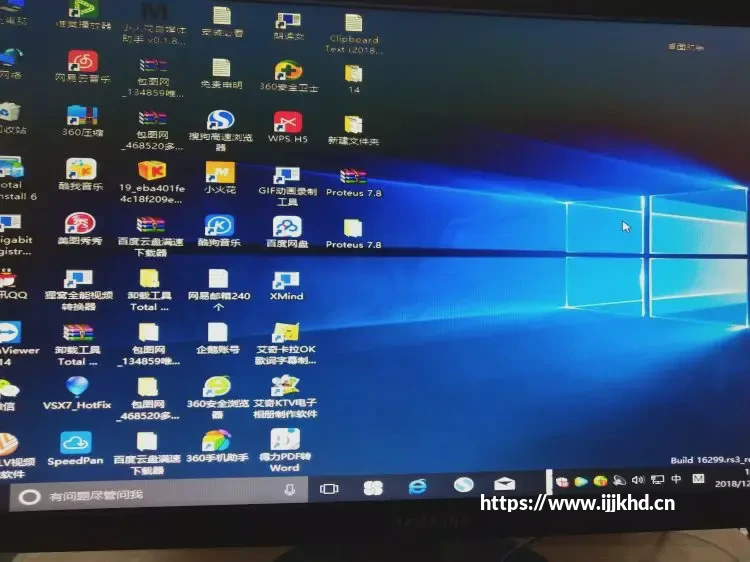The width and height of the screenshot is (750, 562).
Task: Click the microphone icon in search box
Action: pyautogui.click(x=289, y=490)
